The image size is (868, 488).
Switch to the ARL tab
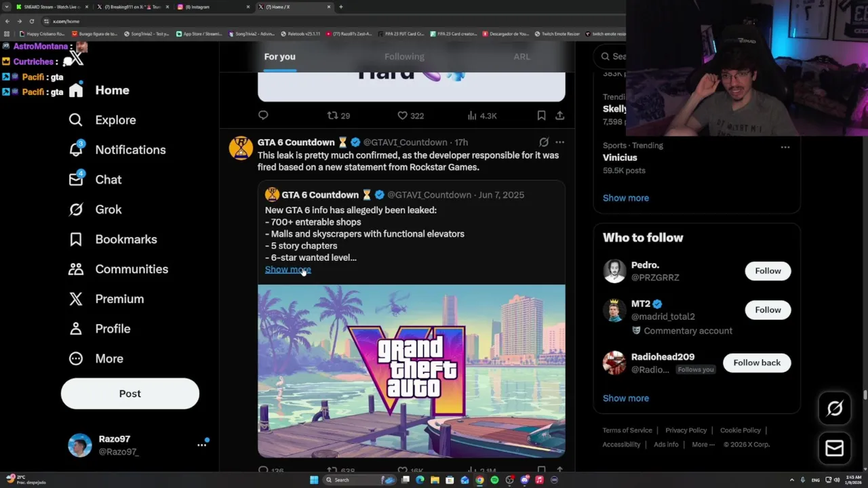click(521, 56)
